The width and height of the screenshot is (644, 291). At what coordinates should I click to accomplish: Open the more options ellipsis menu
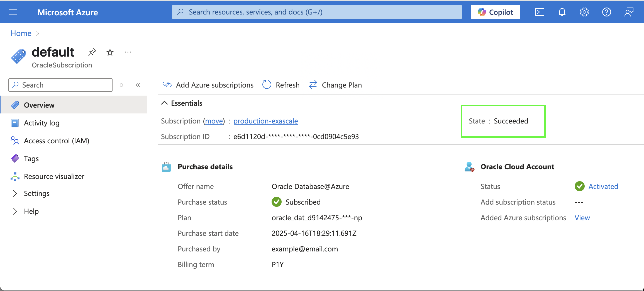click(x=128, y=52)
